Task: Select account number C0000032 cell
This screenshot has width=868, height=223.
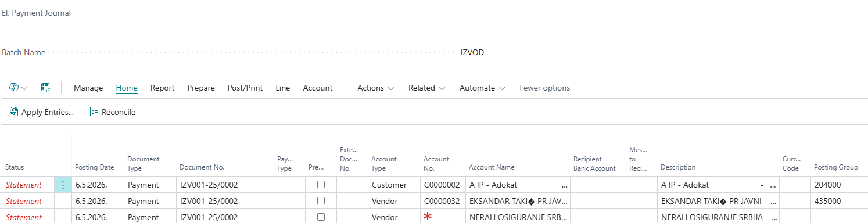Action: [x=442, y=201]
